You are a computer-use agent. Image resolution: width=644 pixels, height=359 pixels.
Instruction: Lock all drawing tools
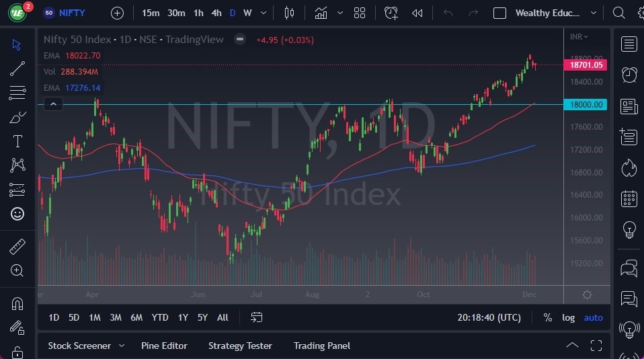coord(17,352)
